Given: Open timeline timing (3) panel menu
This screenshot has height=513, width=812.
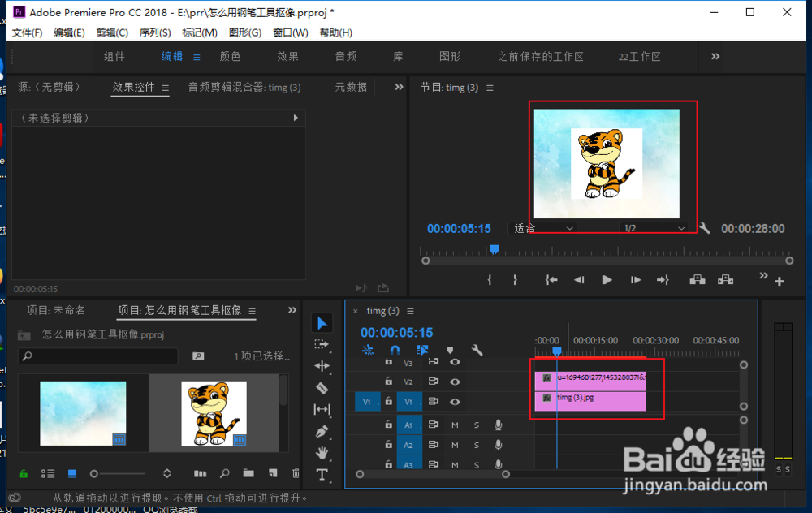Looking at the screenshot, I should pos(410,311).
